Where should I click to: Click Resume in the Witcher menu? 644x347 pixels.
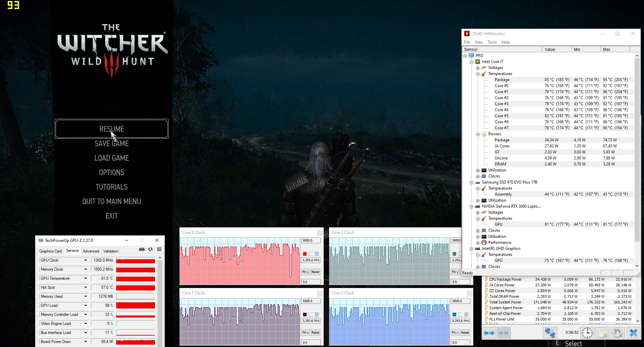[x=112, y=129]
